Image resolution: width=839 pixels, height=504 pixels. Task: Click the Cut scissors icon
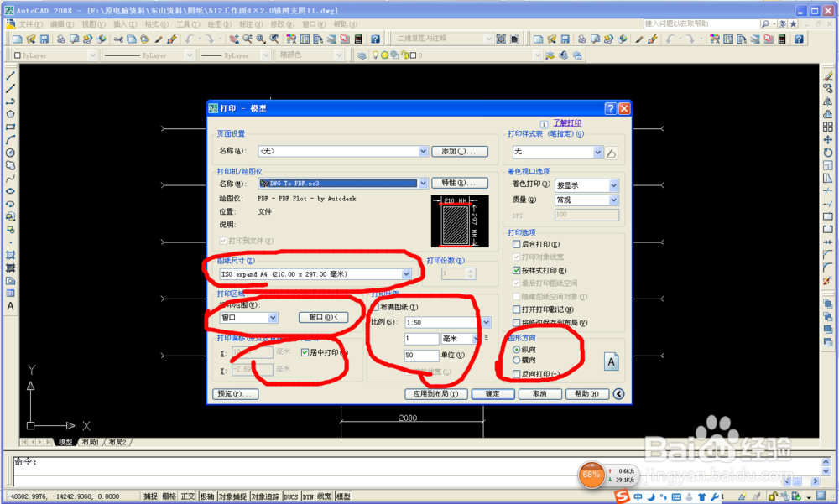(118, 39)
